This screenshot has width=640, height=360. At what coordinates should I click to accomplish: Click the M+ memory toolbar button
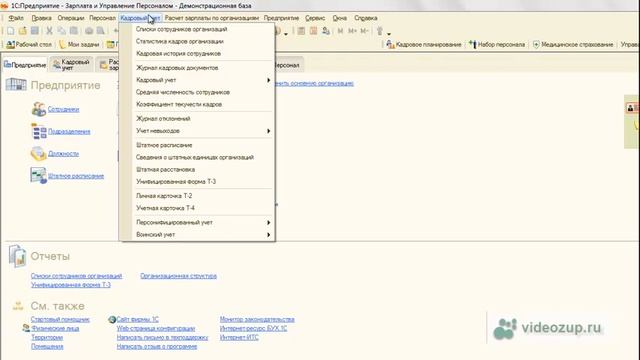(352, 31)
